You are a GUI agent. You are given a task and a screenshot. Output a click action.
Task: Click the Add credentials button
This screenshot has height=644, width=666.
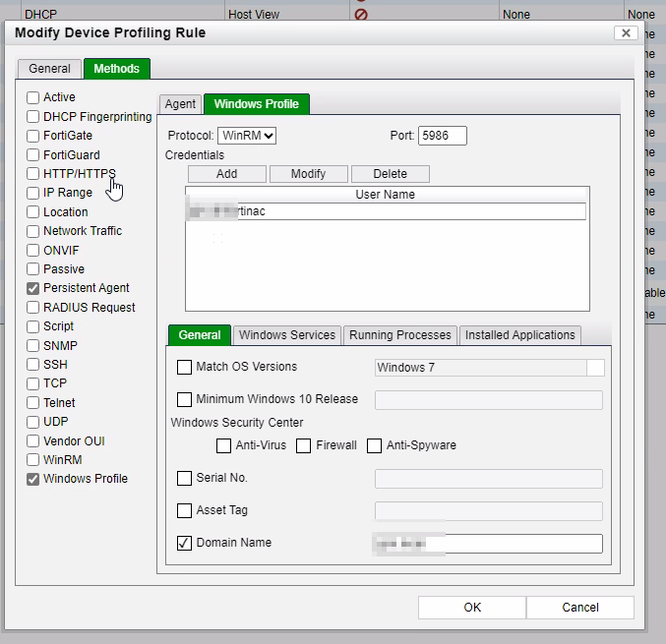(226, 174)
